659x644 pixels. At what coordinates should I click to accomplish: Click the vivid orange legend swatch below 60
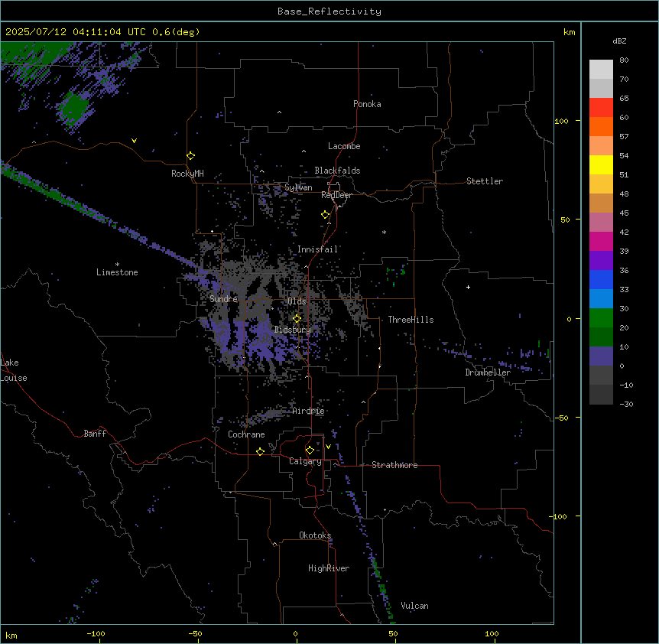point(601,126)
